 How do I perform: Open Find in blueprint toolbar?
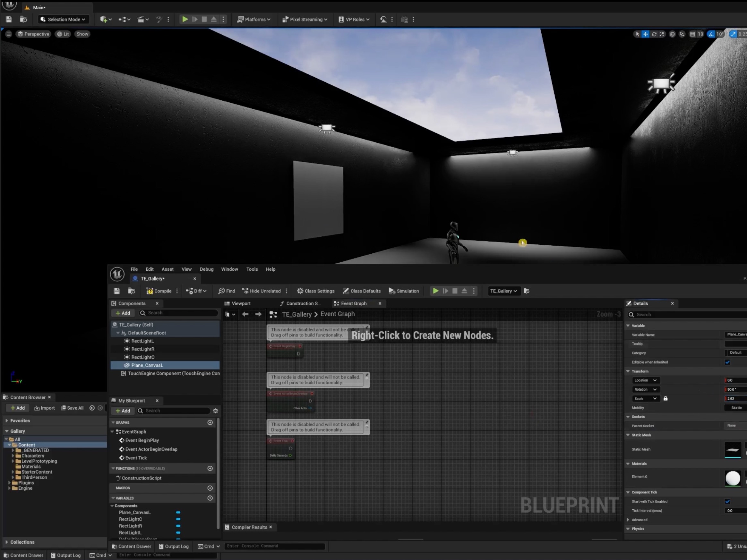tap(227, 291)
